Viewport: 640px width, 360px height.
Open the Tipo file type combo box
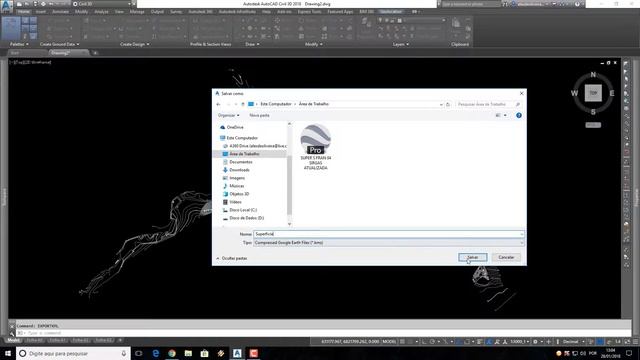(389, 243)
